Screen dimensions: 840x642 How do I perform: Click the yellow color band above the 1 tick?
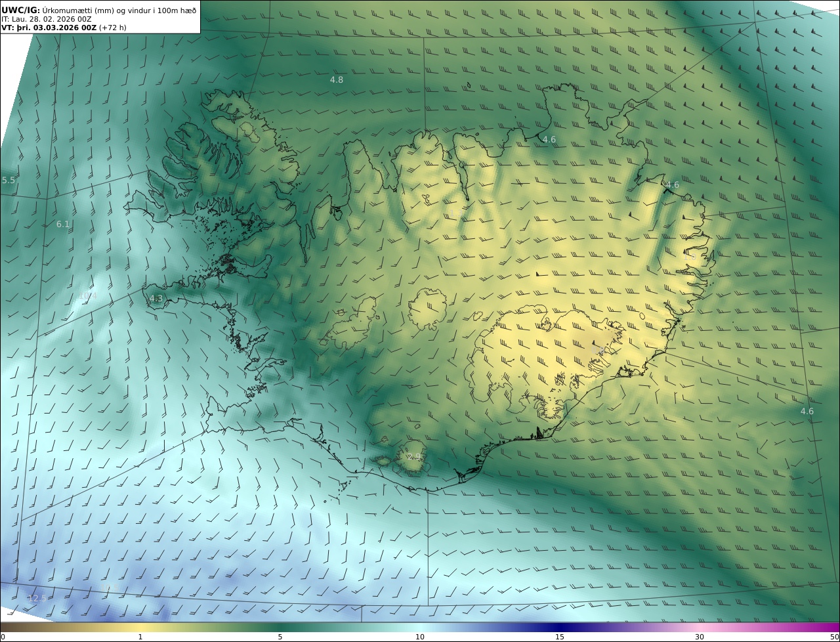pyautogui.click(x=140, y=627)
